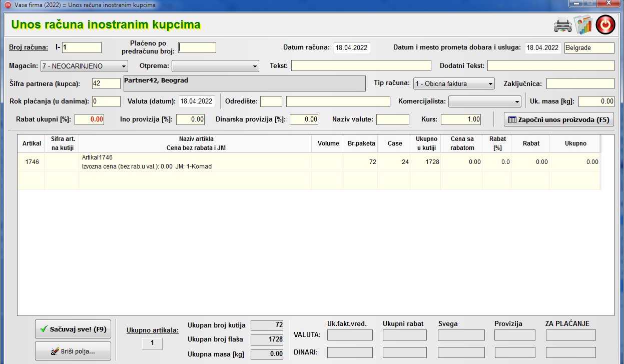Click the Case column header
Image resolution: width=624 pixels, height=364 pixels.
[x=394, y=143]
